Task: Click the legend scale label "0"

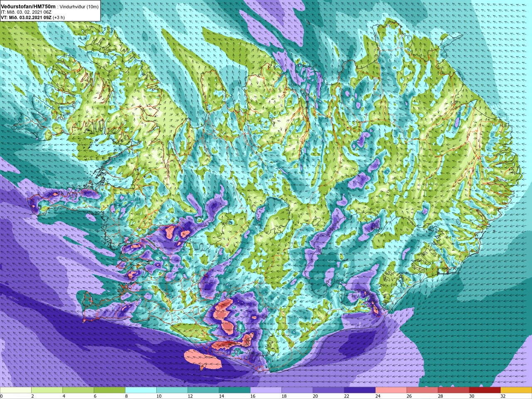Action: click(2, 397)
